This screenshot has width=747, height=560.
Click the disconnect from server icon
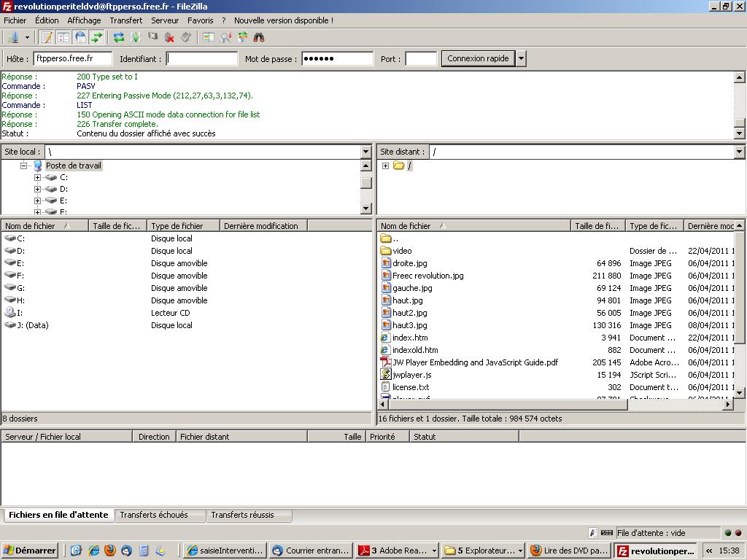click(x=169, y=37)
